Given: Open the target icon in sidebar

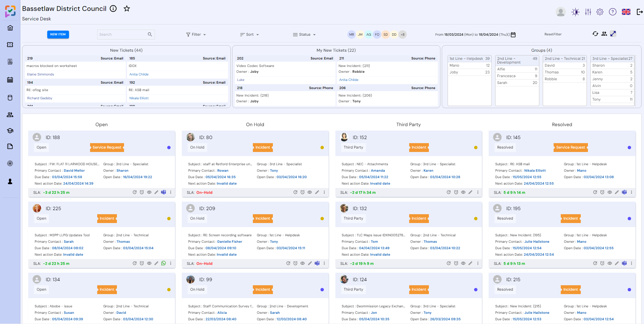Looking at the screenshot, I should (x=10, y=164).
